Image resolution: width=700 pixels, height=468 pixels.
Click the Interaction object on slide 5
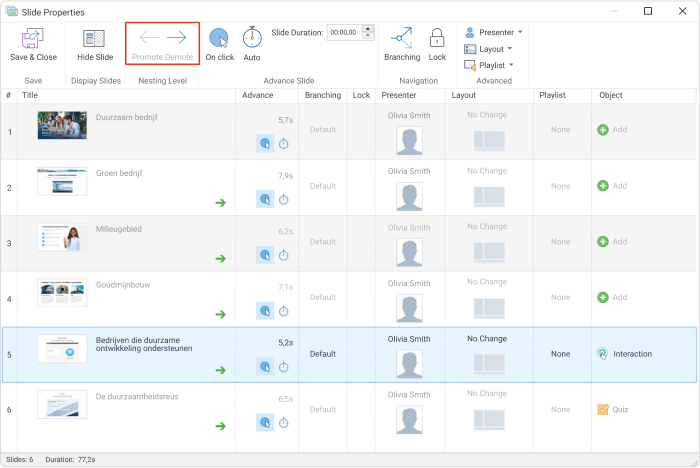pos(624,354)
